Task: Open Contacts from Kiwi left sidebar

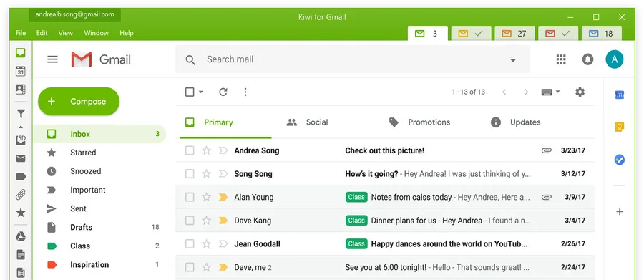Action: 21,89
